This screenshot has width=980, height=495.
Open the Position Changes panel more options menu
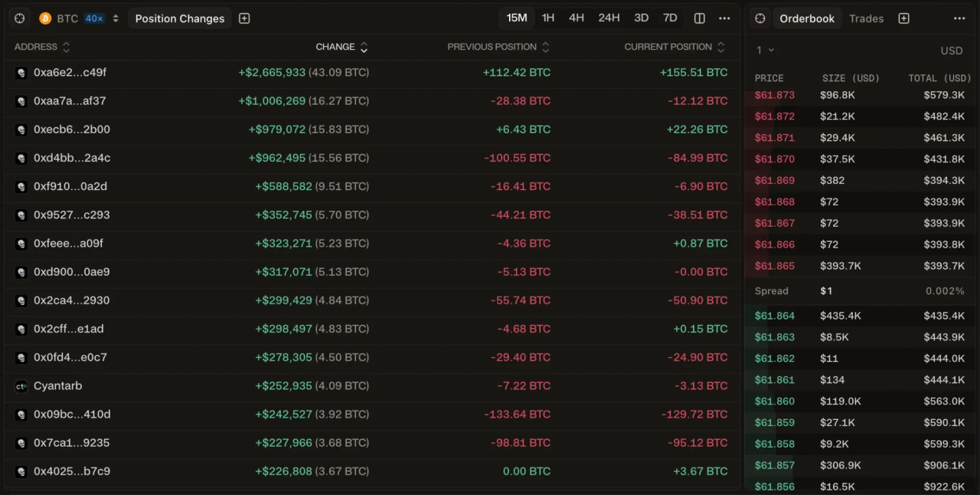pos(724,18)
